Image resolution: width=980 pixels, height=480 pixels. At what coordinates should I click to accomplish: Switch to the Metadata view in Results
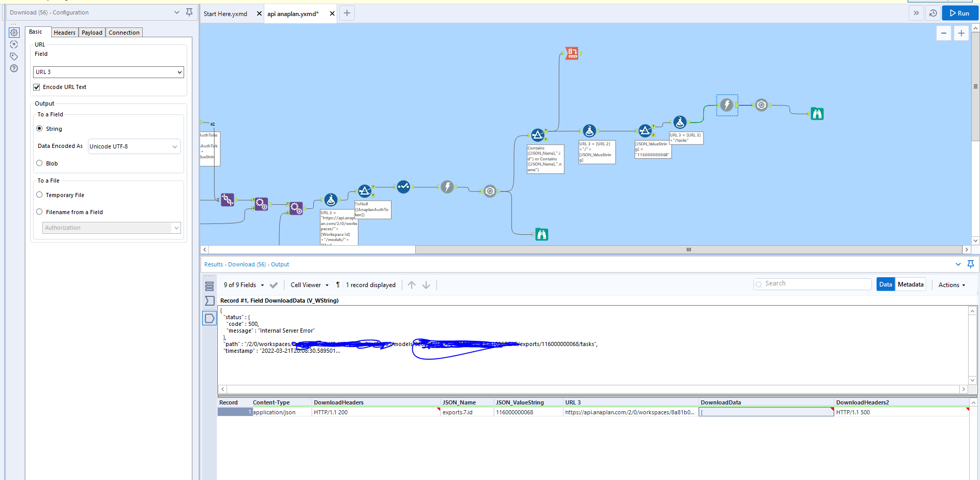coord(910,284)
